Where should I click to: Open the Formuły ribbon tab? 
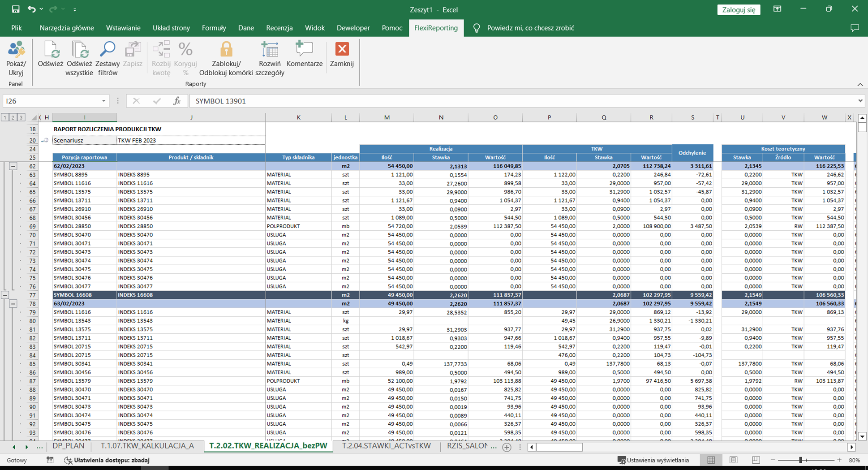(x=214, y=28)
